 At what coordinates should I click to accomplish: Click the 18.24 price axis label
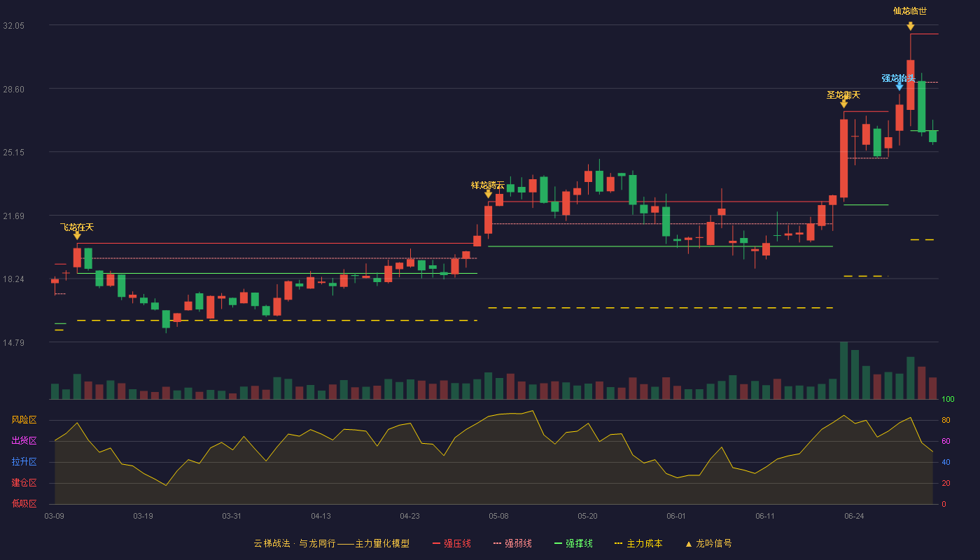point(13,279)
